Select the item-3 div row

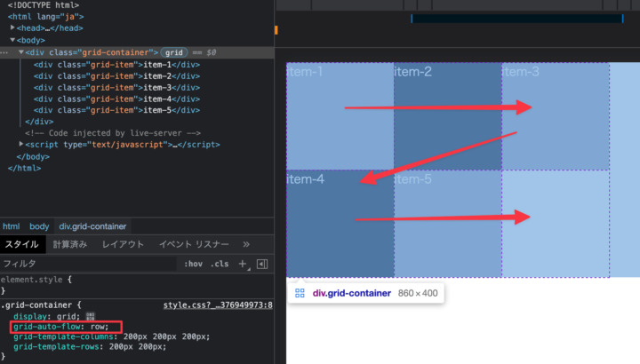116,87
